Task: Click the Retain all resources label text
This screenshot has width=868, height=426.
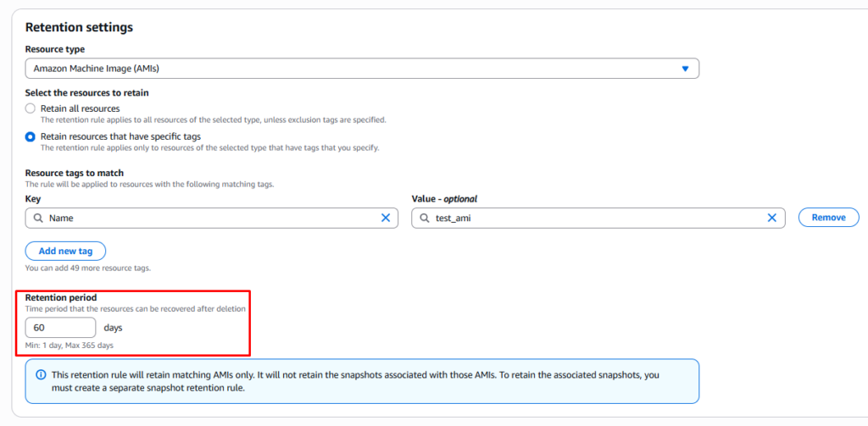Action: pyautogui.click(x=81, y=108)
